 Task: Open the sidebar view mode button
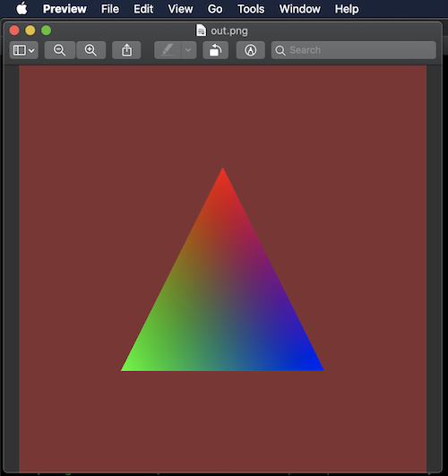tap(24, 50)
